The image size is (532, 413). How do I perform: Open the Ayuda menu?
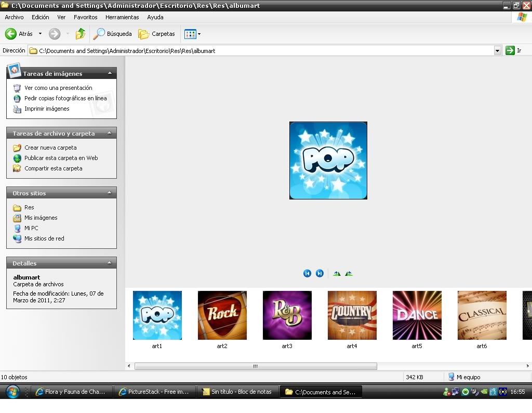[155, 17]
